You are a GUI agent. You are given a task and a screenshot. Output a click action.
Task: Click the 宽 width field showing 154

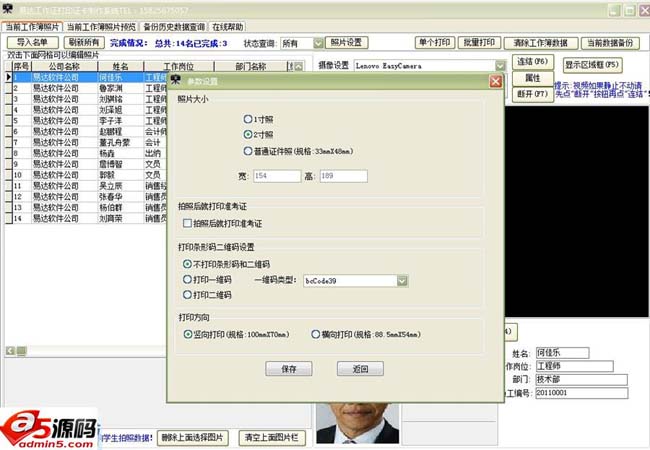(277, 176)
